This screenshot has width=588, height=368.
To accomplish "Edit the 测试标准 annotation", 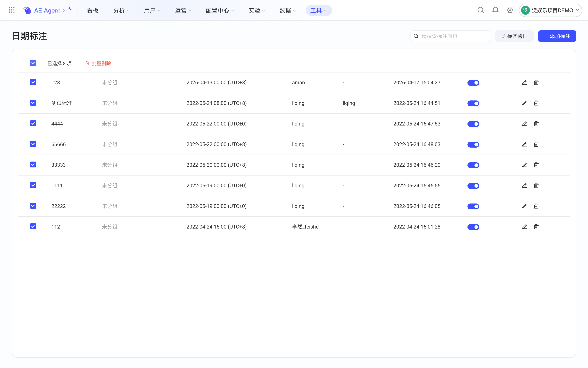I will 524,103.
